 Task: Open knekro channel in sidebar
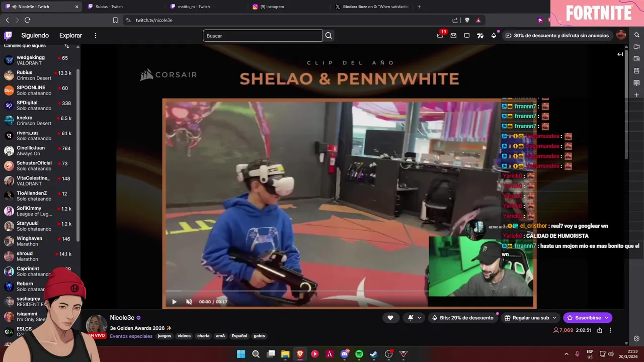click(39, 121)
